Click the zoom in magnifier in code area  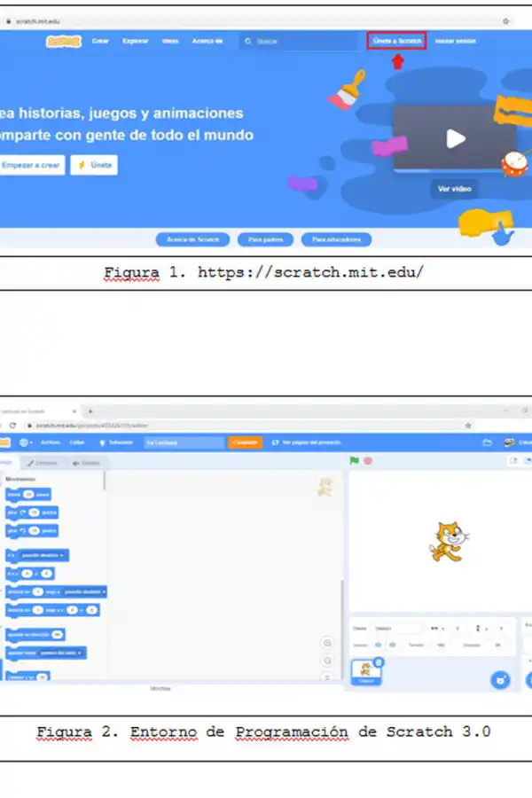(327, 643)
